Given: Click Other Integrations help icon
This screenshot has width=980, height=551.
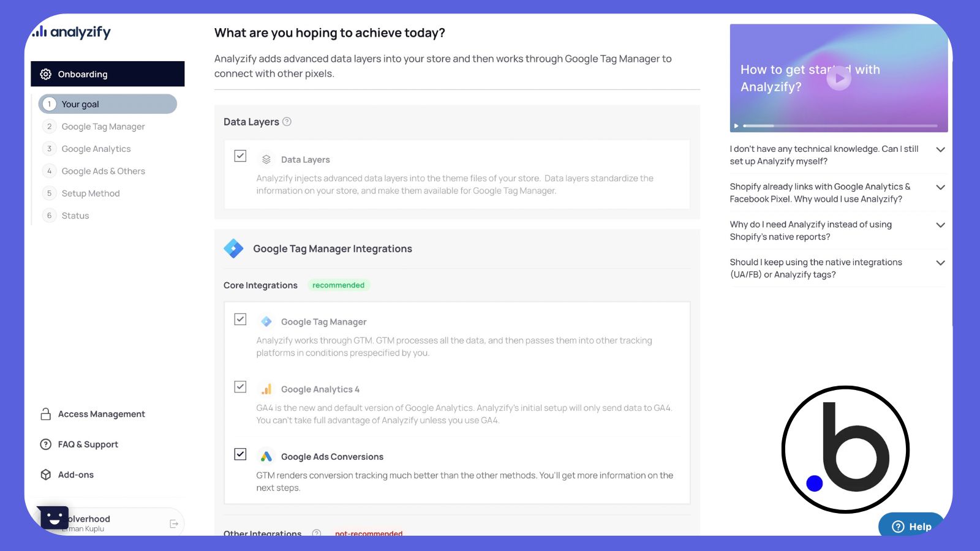Looking at the screenshot, I should click(x=317, y=533).
